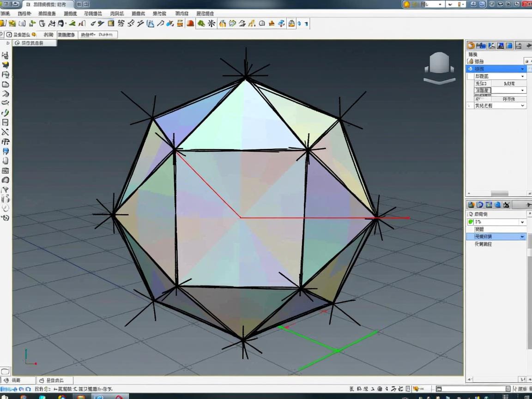Click the black asterisk icon in top toolbar

(x=212, y=24)
